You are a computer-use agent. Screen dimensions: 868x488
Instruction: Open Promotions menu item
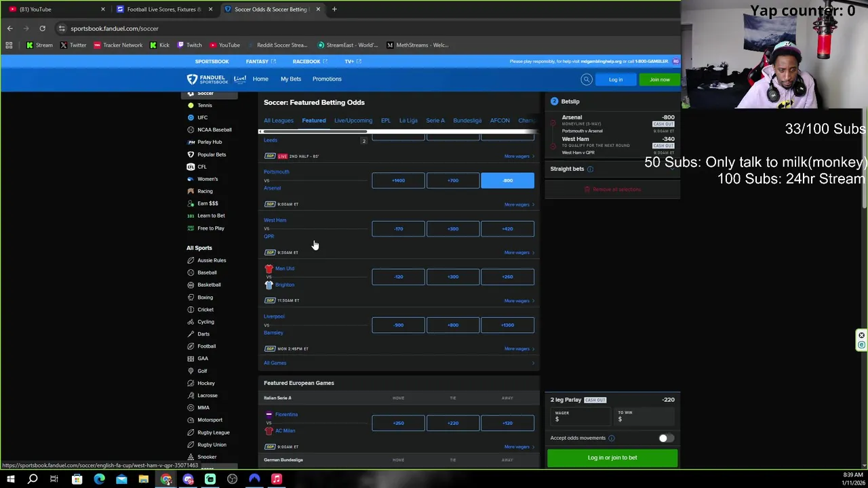[327, 79]
